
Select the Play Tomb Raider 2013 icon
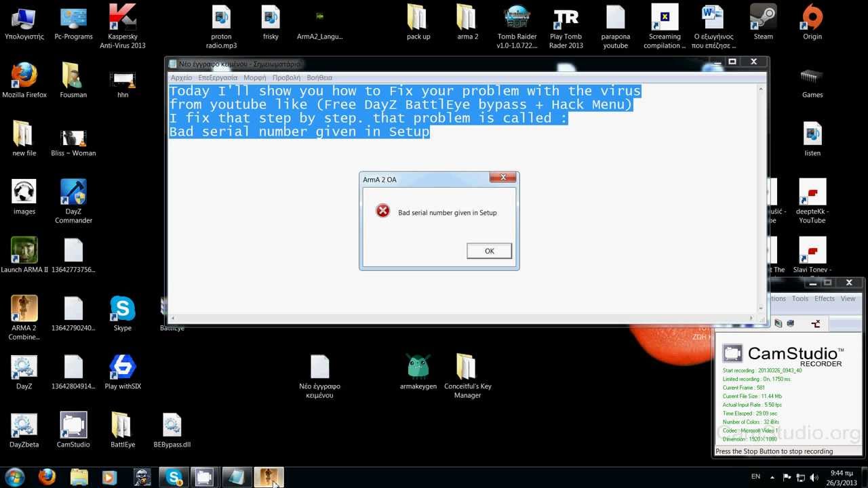[566, 27]
